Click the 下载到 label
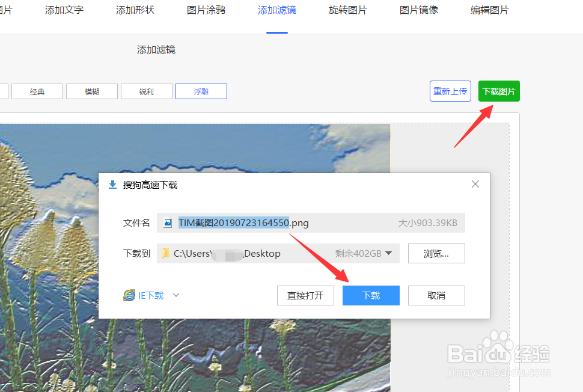Viewport: 583px width, 392px height. point(136,253)
